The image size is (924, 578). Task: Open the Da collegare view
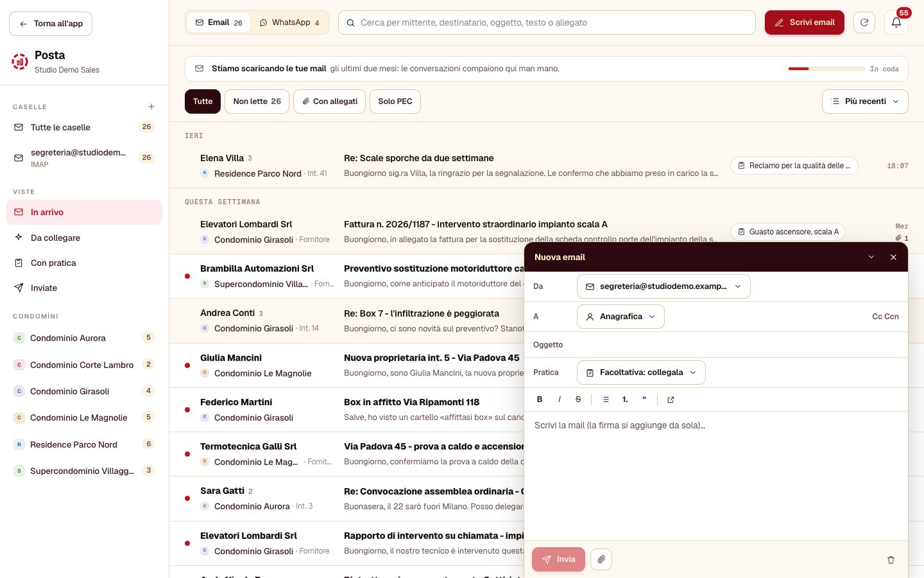[x=84, y=238]
